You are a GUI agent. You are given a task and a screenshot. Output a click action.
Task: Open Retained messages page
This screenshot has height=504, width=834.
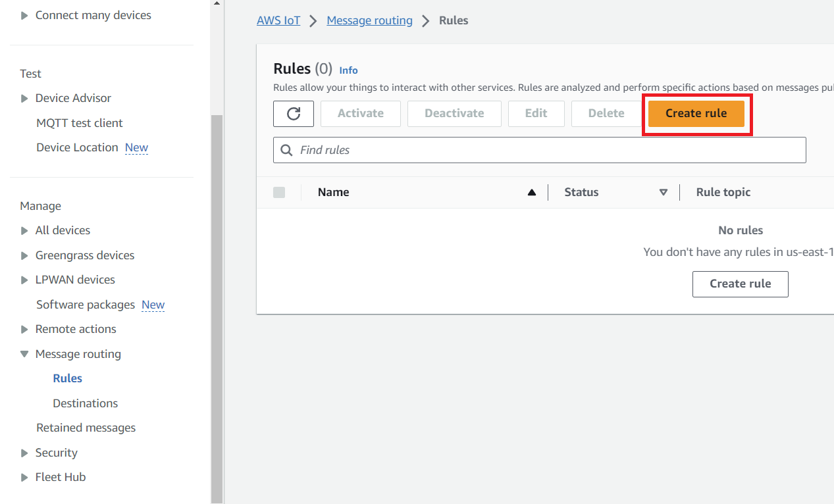tap(86, 428)
